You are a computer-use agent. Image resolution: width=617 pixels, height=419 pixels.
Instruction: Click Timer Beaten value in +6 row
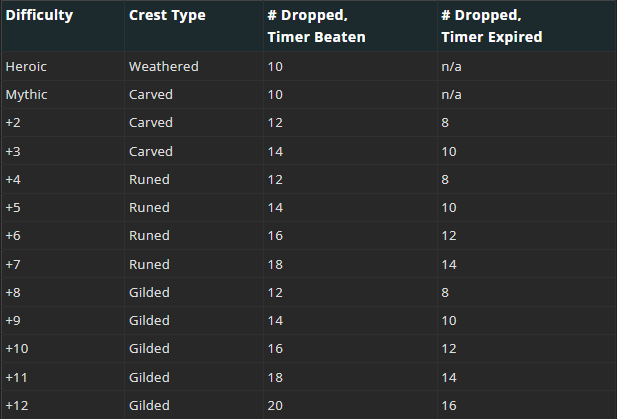pos(275,236)
